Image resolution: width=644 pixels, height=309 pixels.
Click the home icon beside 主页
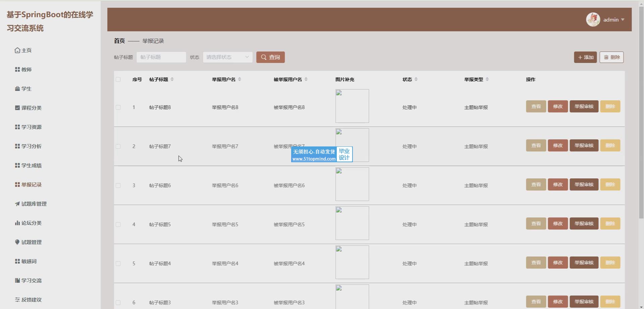(x=17, y=50)
